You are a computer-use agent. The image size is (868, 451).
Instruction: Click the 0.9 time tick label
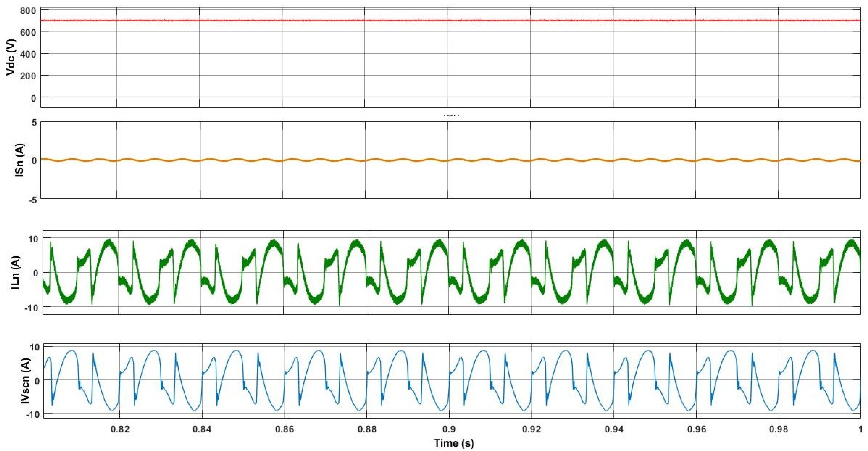click(449, 429)
